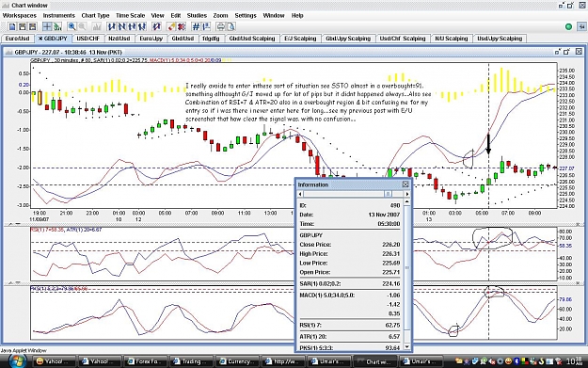Click the red delete drawings icon

[182, 26]
